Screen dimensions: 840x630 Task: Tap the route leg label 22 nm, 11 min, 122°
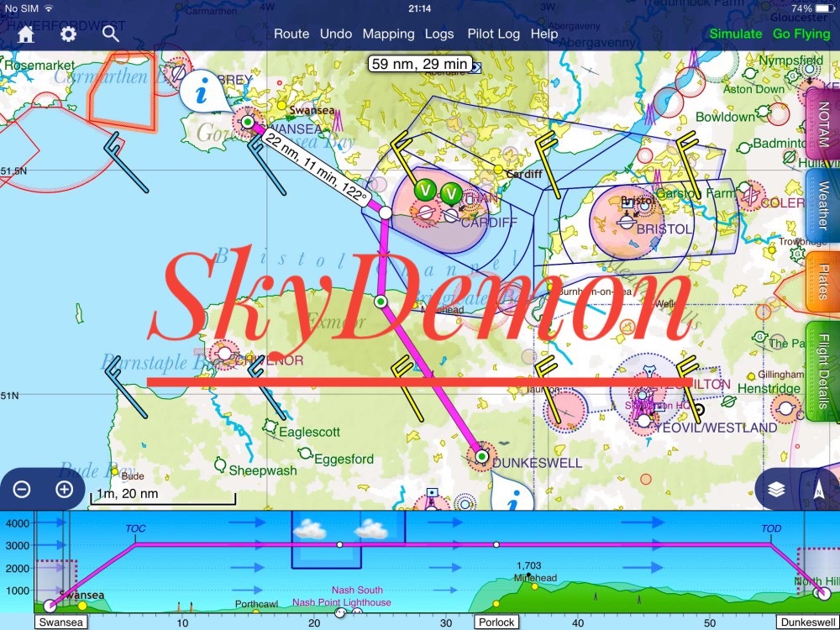(x=317, y=168)
